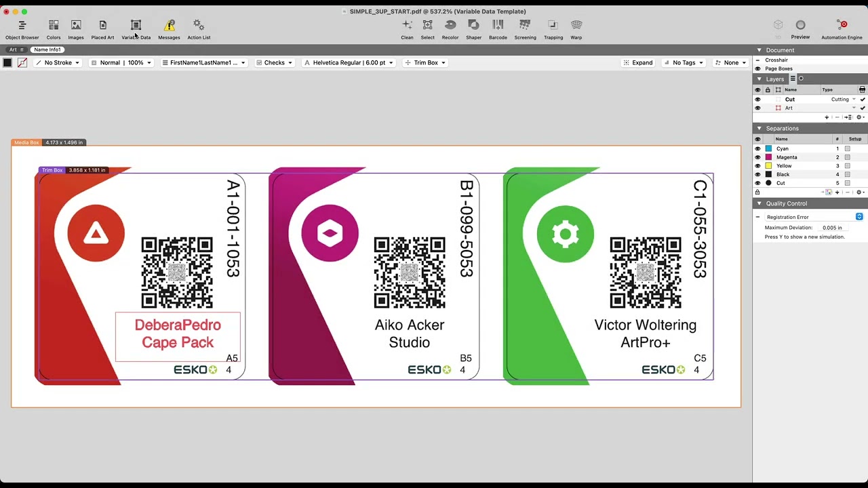The height and width of the screenshot is (488, 868).
Task: Click the Expand button
Action: point(637,62)
